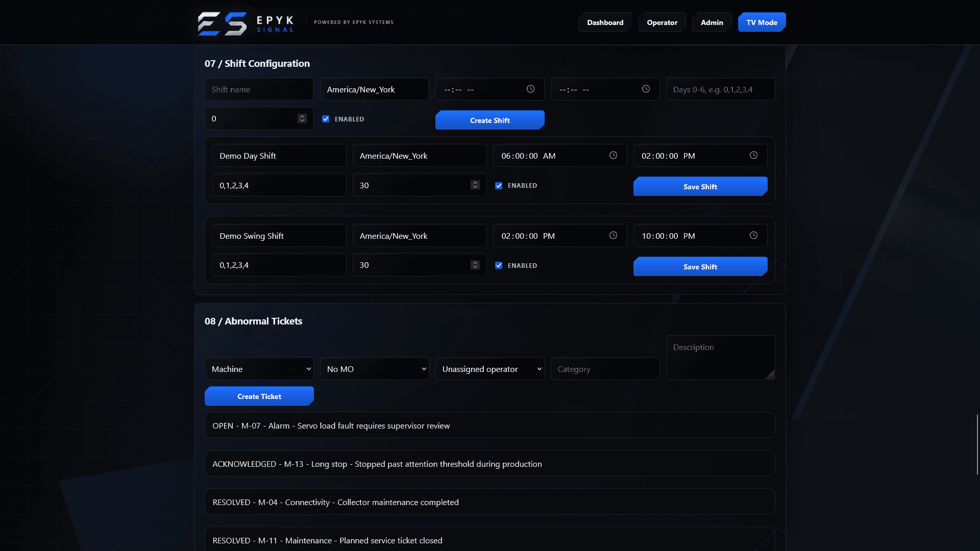Open clock picker for Demo Swing Shift 02:00 PM start
Image resolution: width=980 pixels, height=551 pixels.
(x=613, y=235)
